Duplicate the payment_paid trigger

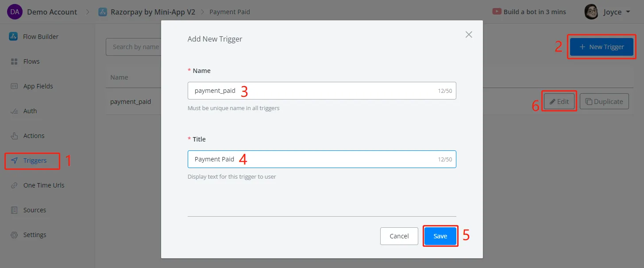click(604, 102)
